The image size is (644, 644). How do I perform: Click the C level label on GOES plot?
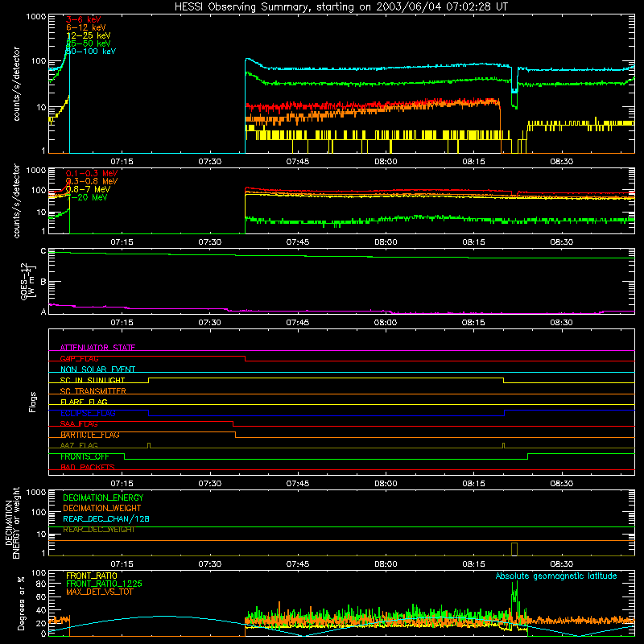[x=43, y=250]
